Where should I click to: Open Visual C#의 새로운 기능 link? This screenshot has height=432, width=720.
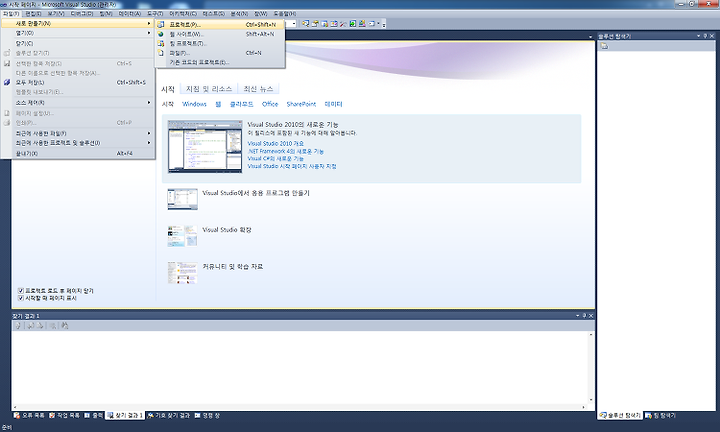coord(276,158)
